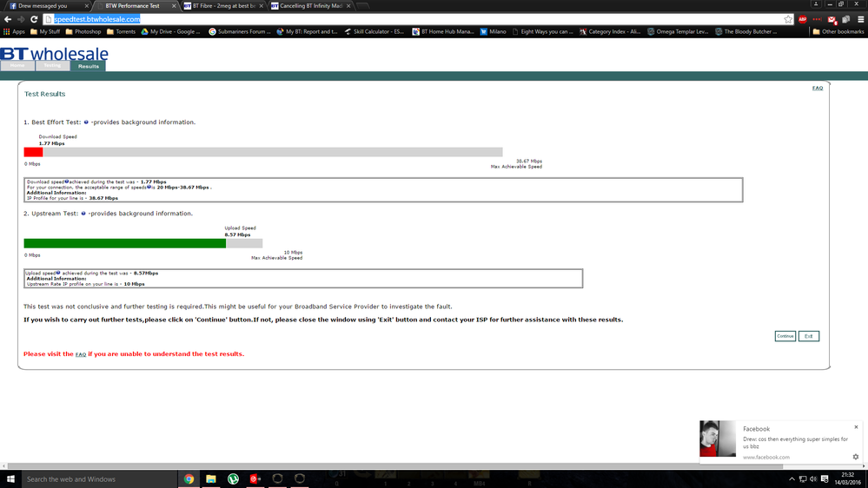This screenshot has height=488, width=868.
Task: Open the 'Other bookmarks' folder
Action: (838, 31)
